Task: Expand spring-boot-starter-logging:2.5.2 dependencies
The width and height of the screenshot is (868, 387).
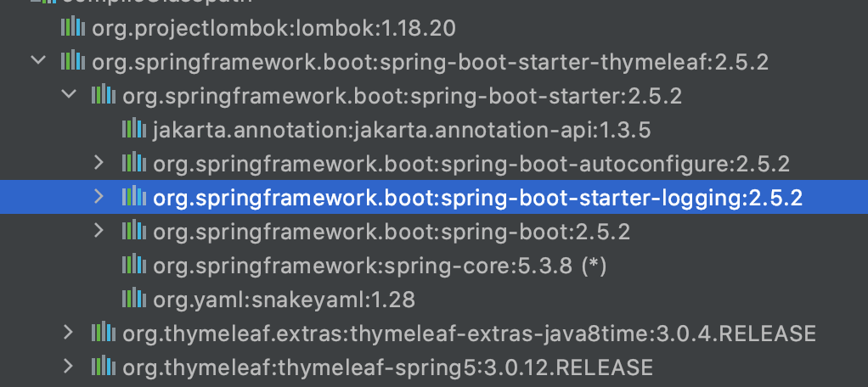Action: coord(99,196)
